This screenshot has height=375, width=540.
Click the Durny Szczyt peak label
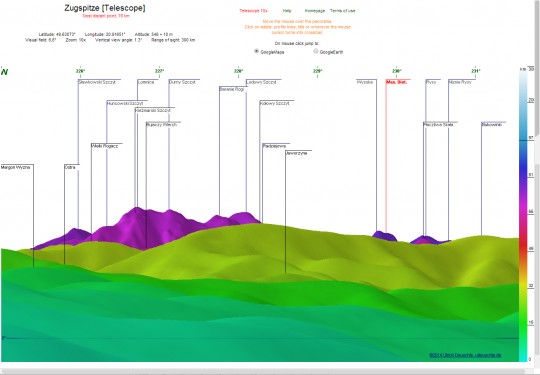pyautogui.click(x=182, y=82)
